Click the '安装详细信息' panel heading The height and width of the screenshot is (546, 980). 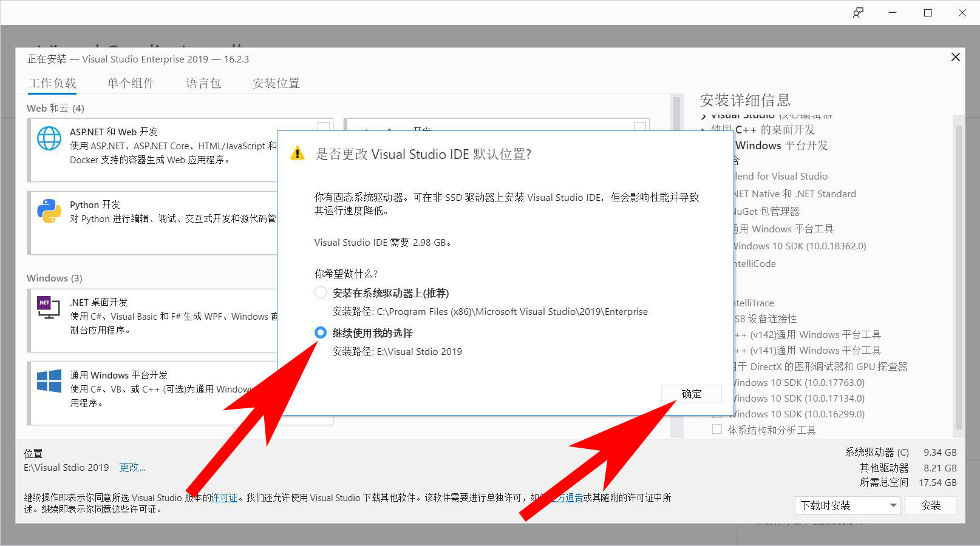[x=745, y=100]
